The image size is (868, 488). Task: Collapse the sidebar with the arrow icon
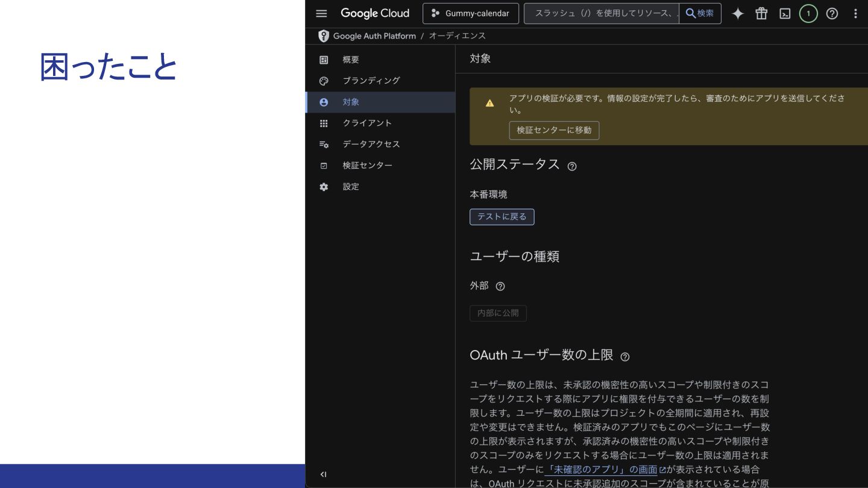coord(323,474)
